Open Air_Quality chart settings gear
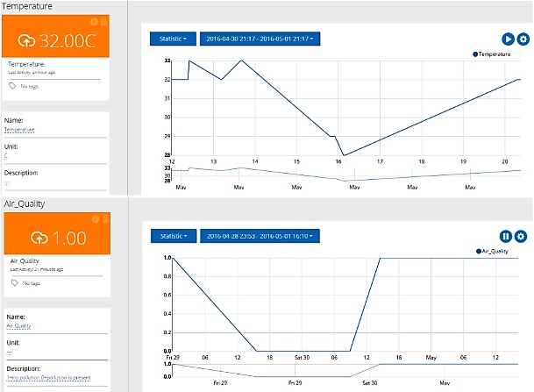This screenshot has width=534, height=392. (521, 236)
